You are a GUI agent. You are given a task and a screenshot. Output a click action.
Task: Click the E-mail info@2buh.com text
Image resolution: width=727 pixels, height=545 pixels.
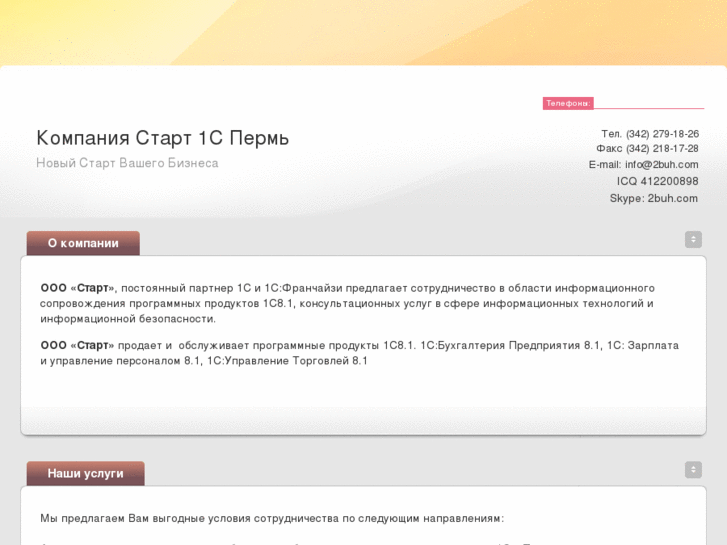point(644,165)
